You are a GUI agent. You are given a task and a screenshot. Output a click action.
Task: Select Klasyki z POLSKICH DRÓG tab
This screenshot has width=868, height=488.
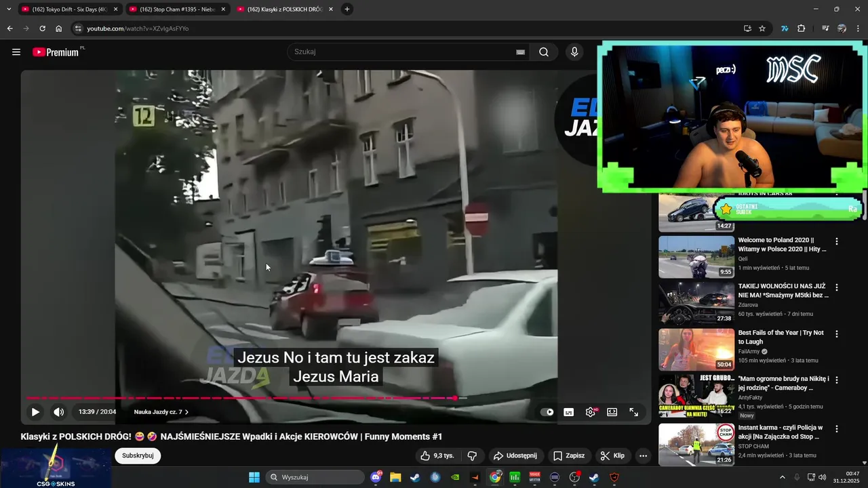[x=283, y=9]
